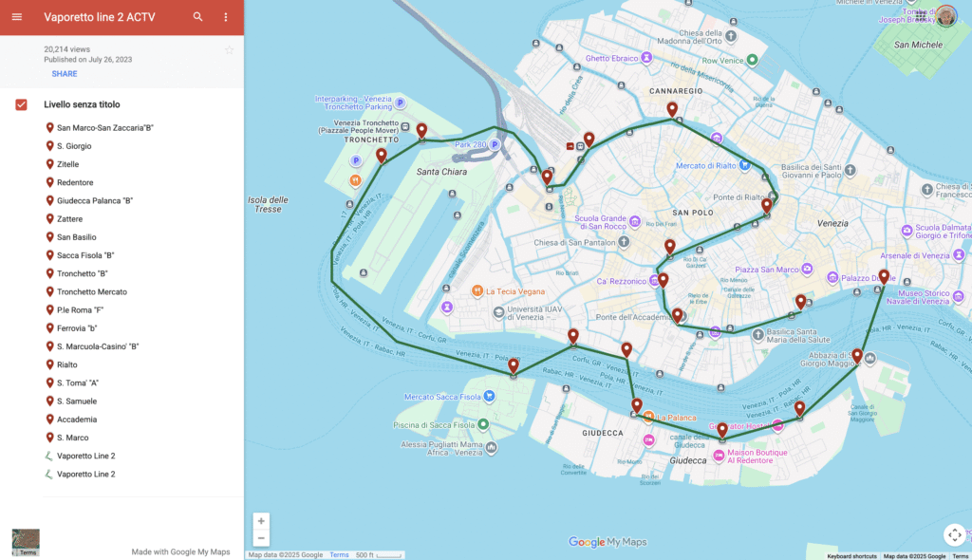Select the Zattere stop in the list
This screenshot has width=972, height=560.
click(69, 219)
